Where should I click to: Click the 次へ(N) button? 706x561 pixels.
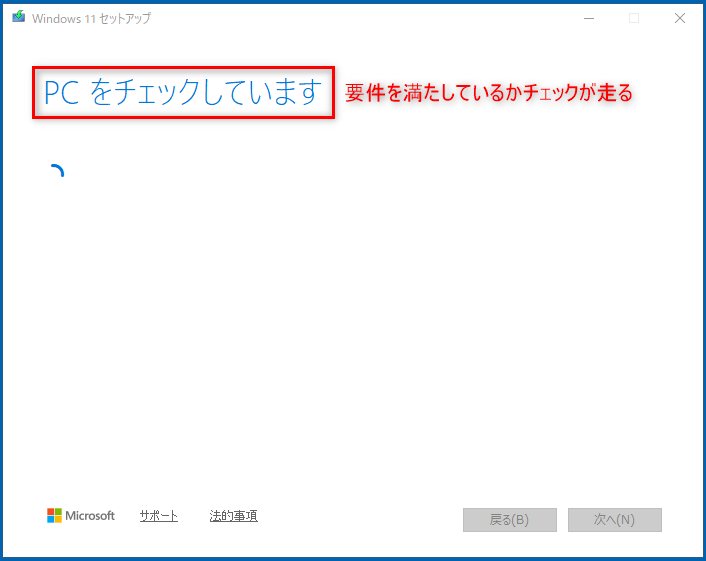click(615, 520)
